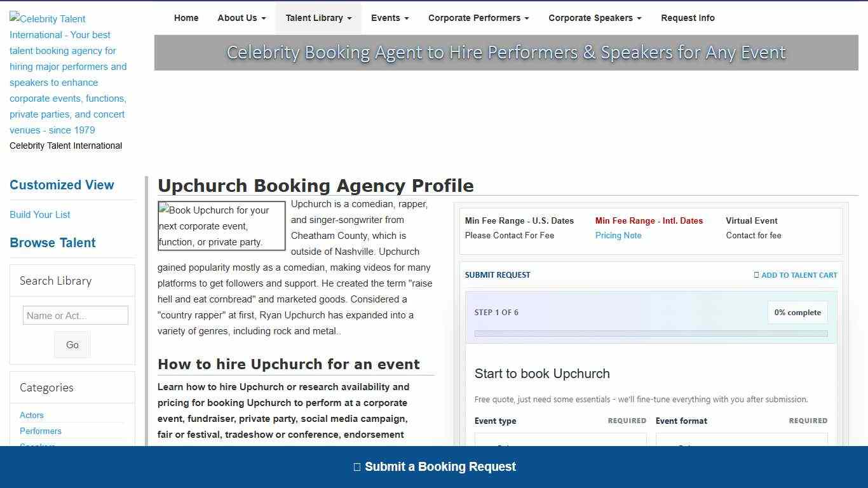
Task: Select Home from the navigation bar
Action: [186, 18]
